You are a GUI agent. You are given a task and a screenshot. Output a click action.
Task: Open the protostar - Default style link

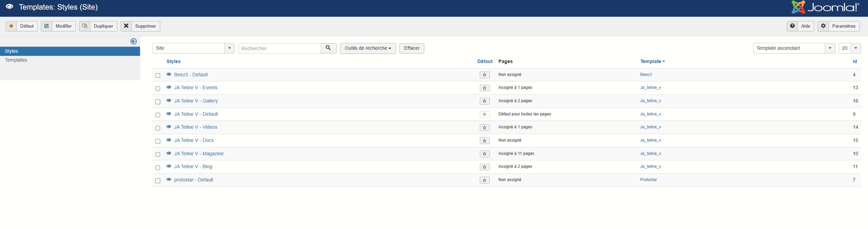(194, 180)
